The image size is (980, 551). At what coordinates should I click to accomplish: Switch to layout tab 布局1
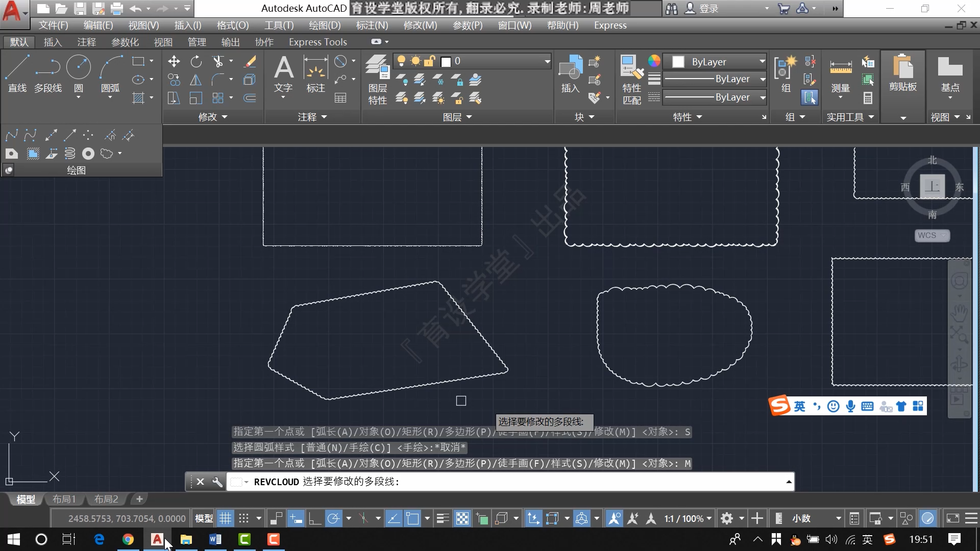[64, 499]
